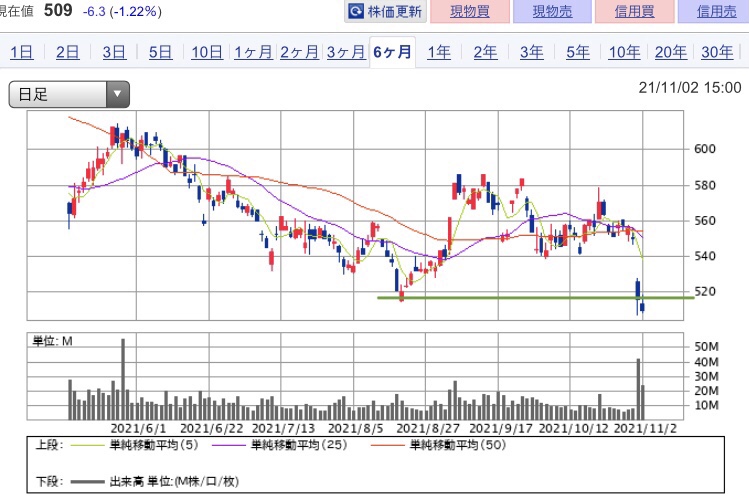The width and height of the screenshot is (749, 496).
Task: Select the 10年 period tab
Action: (624, 52)
